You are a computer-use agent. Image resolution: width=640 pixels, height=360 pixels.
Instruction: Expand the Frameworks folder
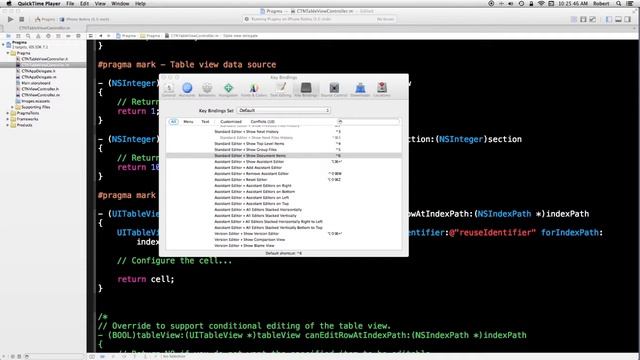point(8,119)
